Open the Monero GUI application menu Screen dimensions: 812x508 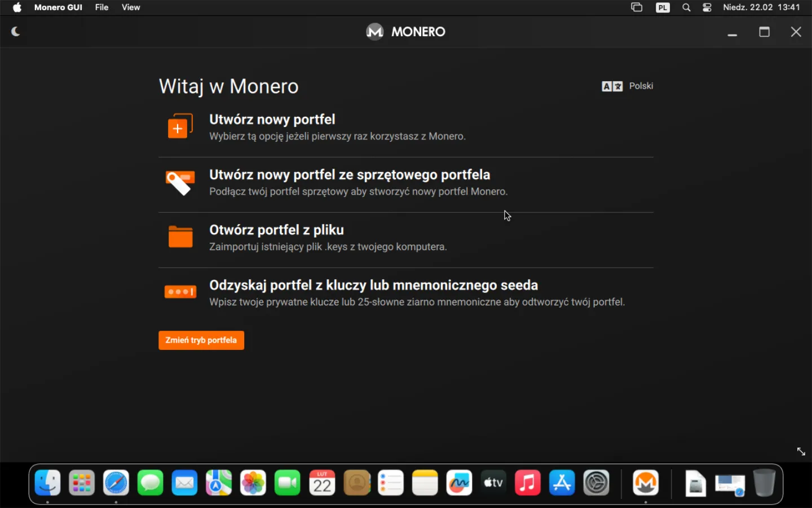(x=58, y=7)
